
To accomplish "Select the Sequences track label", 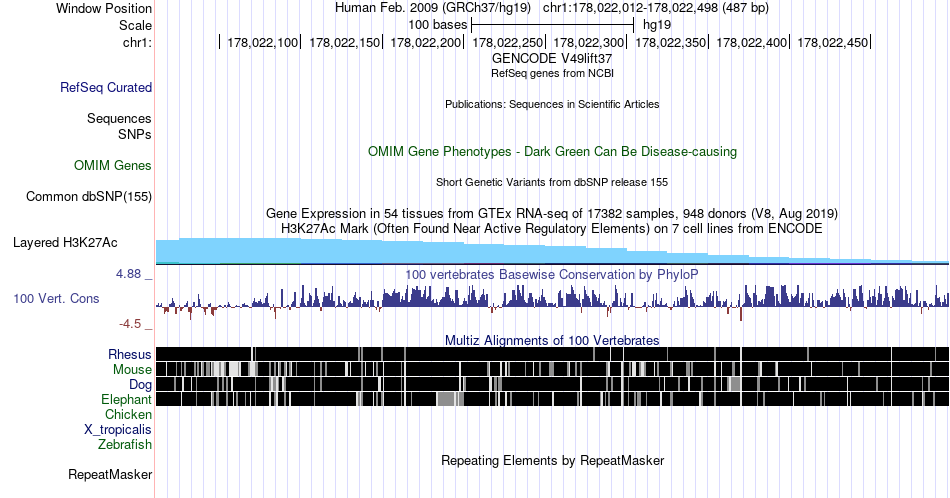I will (119, 118).
